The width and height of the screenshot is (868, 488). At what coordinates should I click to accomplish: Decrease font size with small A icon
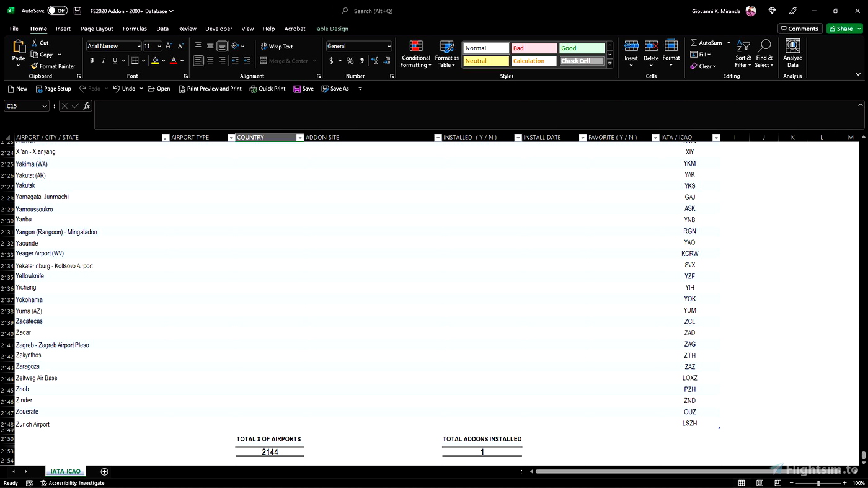pyautogui.click(x=180, y=46)
